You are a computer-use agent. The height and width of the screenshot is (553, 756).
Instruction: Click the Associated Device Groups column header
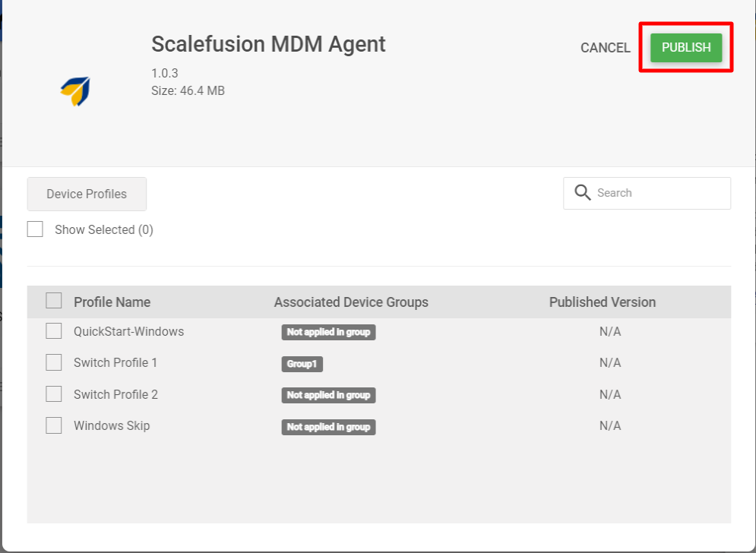[351, 302]
